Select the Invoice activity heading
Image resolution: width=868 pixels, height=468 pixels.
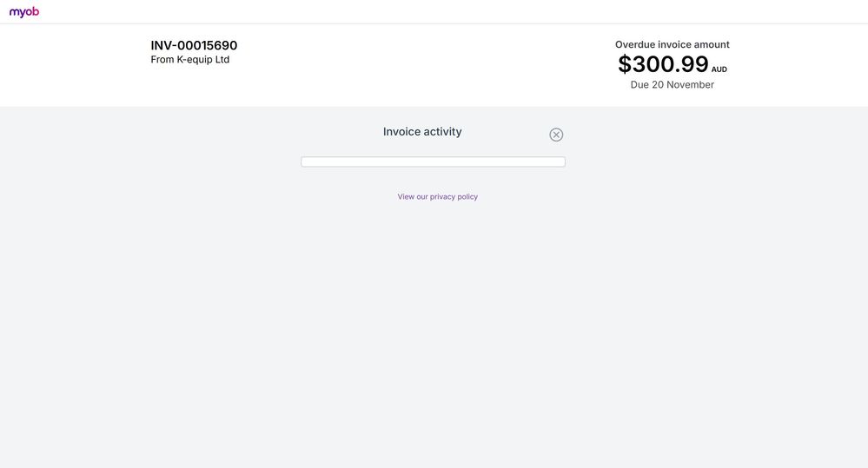point(422,132)
